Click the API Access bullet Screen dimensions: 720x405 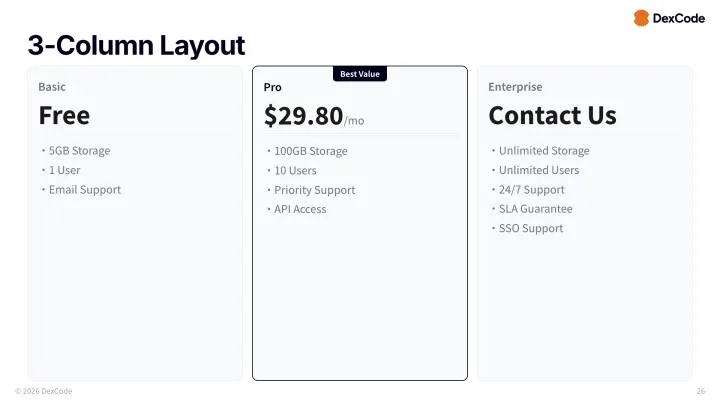click(300, 209)
